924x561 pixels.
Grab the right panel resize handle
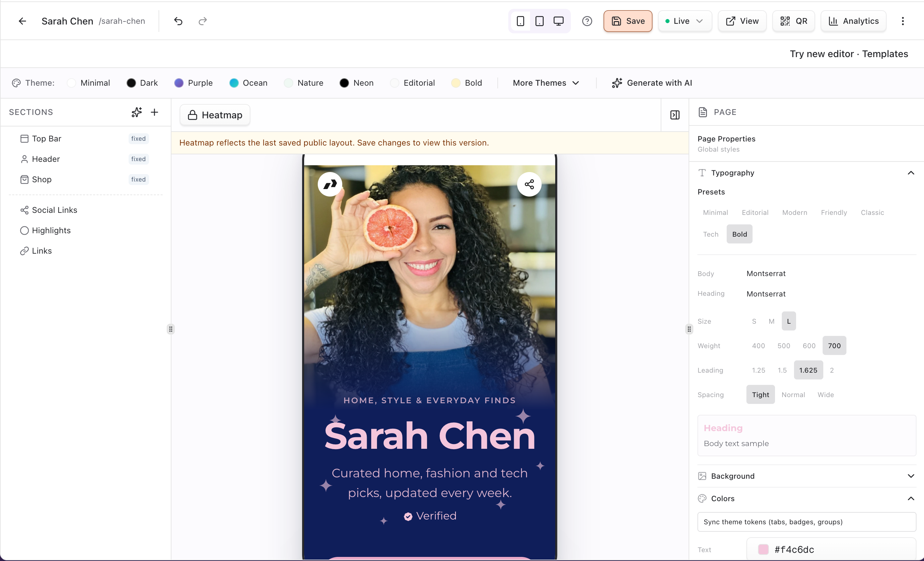click(689, 329)
